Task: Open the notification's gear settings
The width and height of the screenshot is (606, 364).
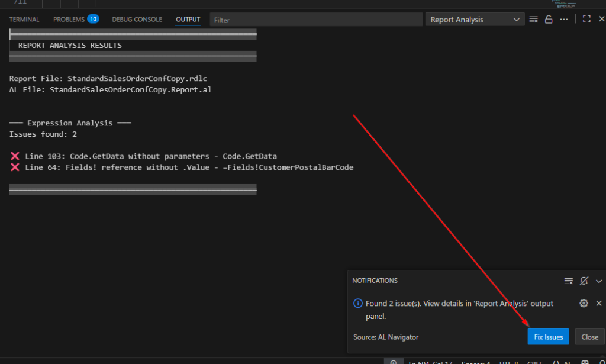Action: [584, 303]
